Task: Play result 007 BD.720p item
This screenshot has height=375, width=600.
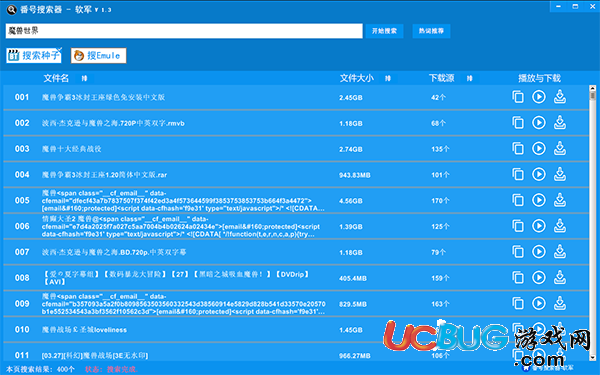Action: [x=539, y=252]
